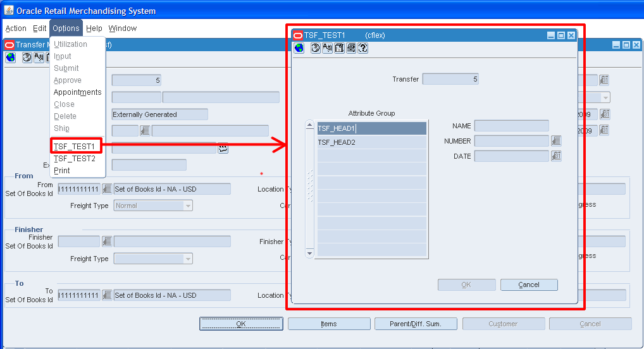Click middle calendar icon in Transfer window
The width and height of the screenshot is (644, 349).
[604, 114]
